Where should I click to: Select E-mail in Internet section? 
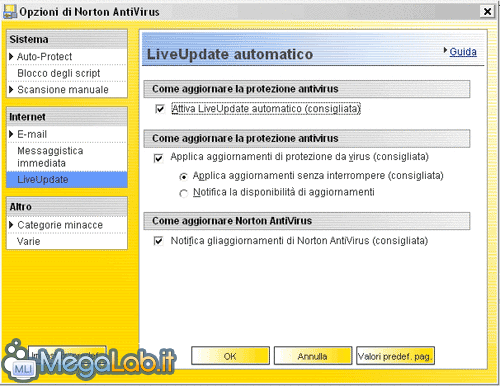point(32,134)
